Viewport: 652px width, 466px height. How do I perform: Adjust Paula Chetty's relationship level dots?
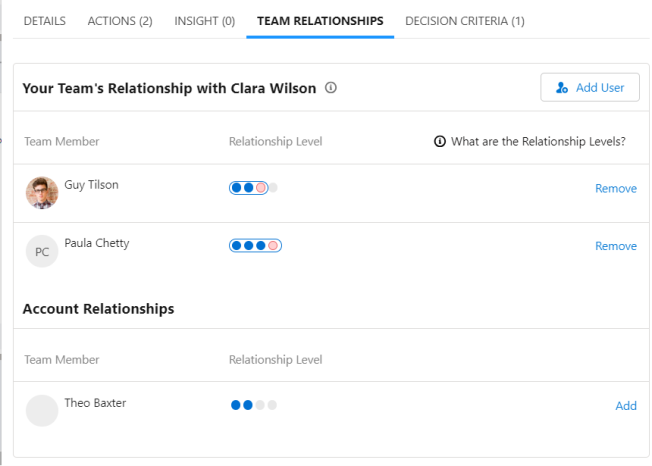[x=255, y=246]
